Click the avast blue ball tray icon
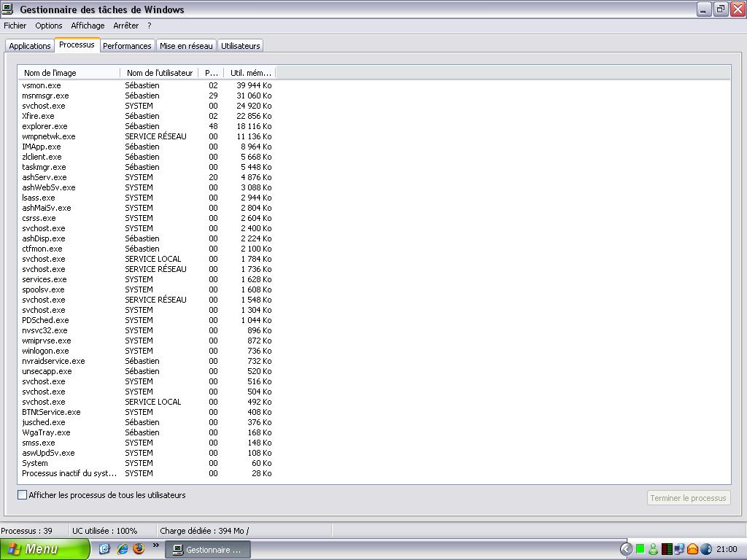 click(705, 549)
